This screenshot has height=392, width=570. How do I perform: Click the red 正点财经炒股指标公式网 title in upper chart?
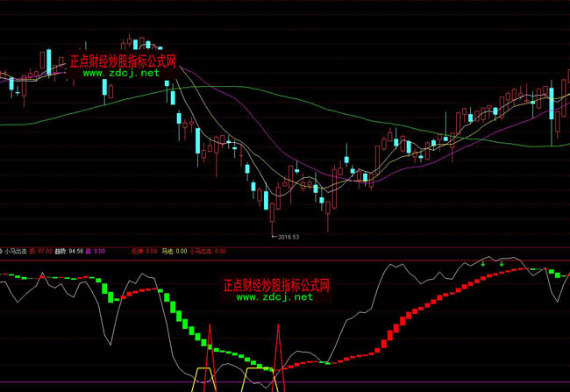coord(123,61)
